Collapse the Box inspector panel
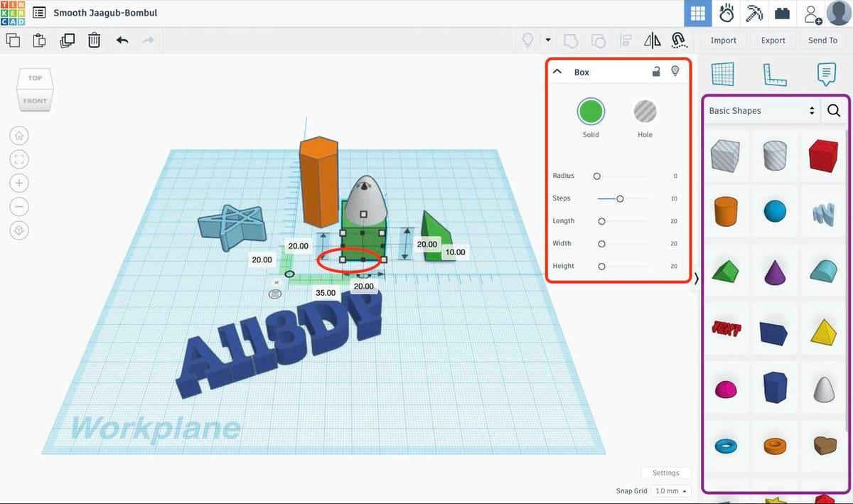Image resolution: width=853 pixels, height=504 pixels. pos(558,72)
